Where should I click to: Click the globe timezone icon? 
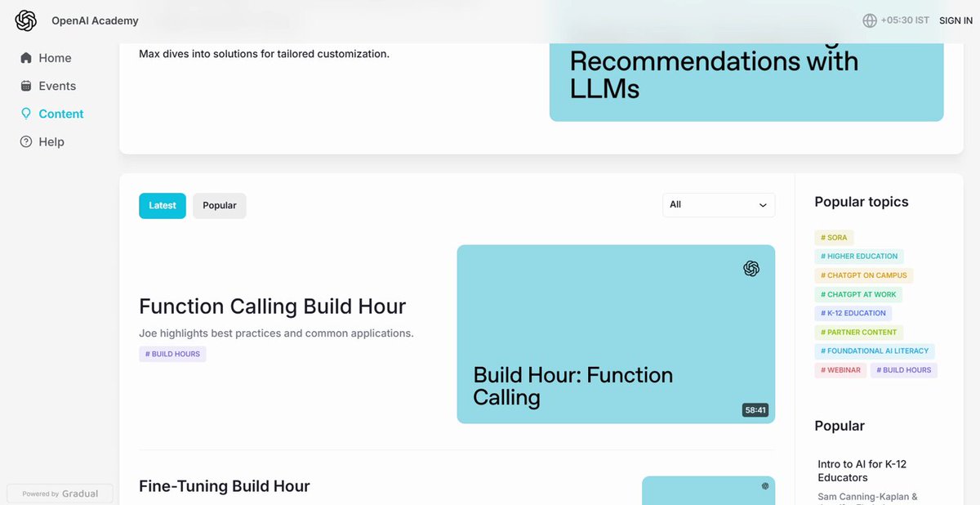tap(870, 20)
